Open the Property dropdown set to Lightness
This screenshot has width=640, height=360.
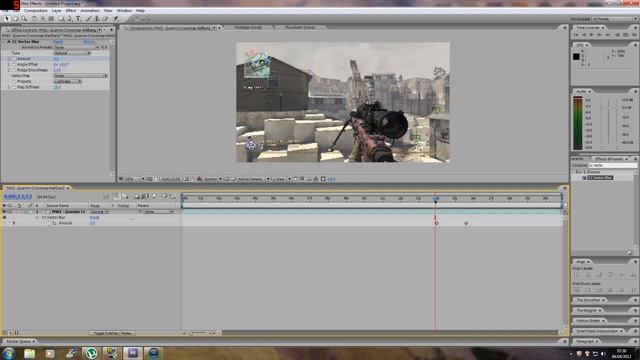[67, 81]
